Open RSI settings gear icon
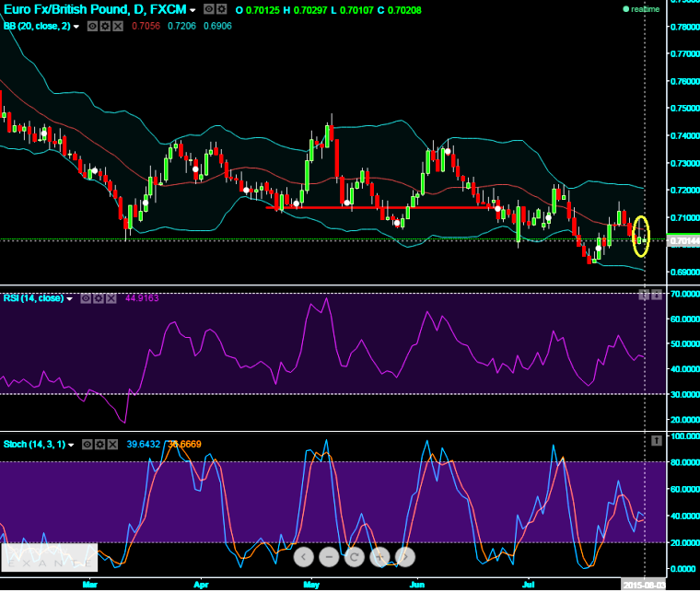The image size is (700, 592). coord(99,298)
